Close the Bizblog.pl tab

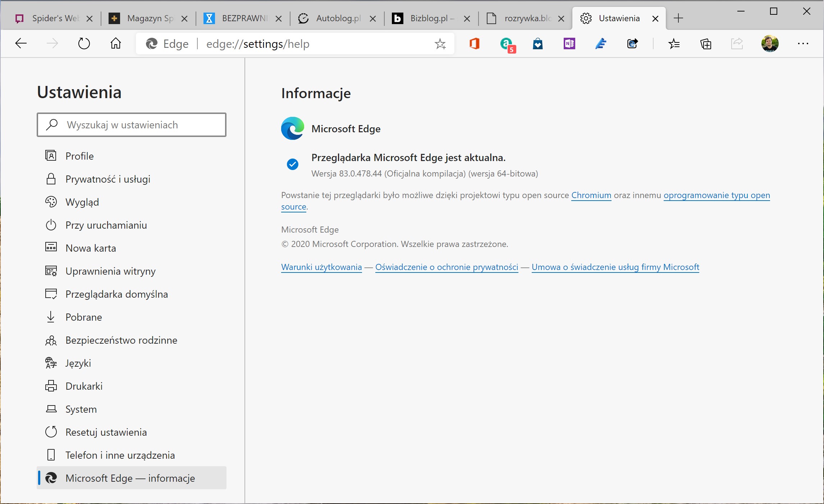pos(467,19)
